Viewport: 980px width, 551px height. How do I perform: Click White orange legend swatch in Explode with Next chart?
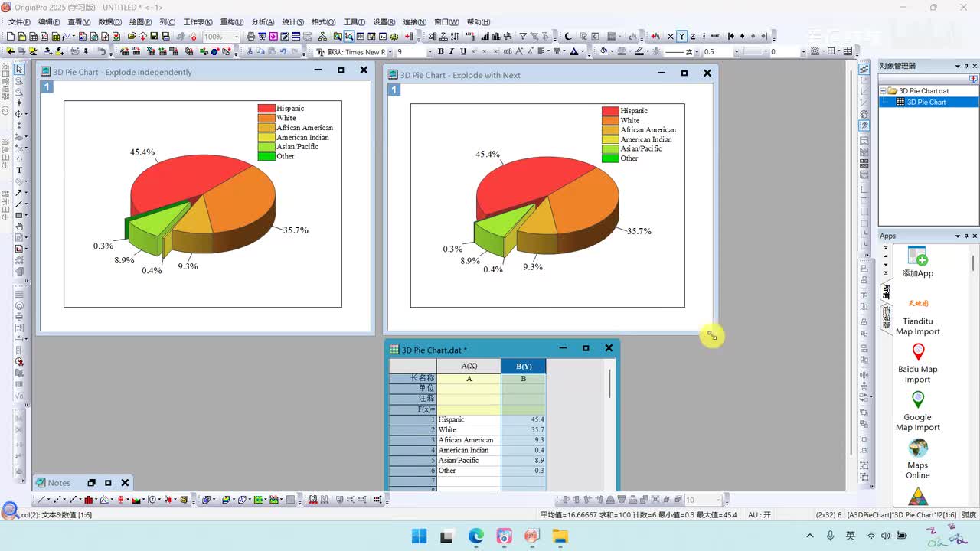tap(610, 120)
